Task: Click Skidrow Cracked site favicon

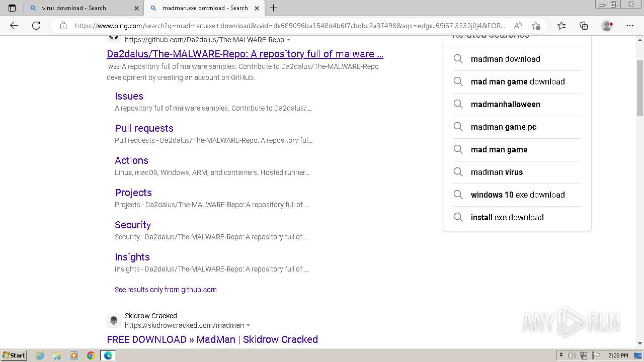Action: point(114,320)
